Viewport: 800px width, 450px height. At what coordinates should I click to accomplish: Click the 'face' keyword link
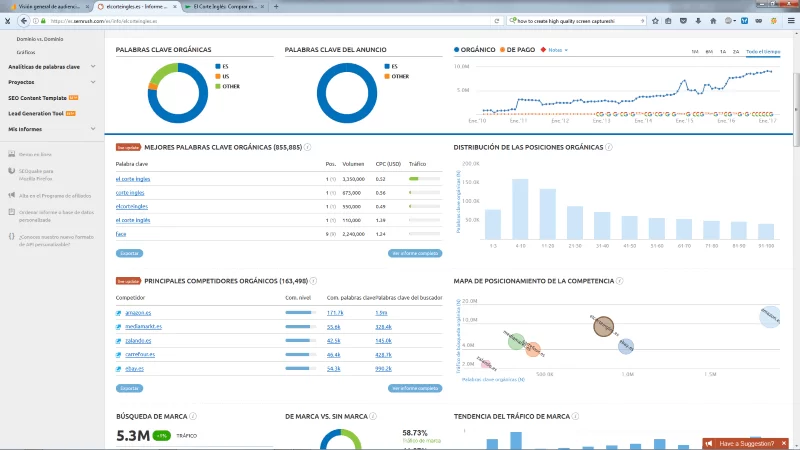pyautogui.click(x=121, y=234)
